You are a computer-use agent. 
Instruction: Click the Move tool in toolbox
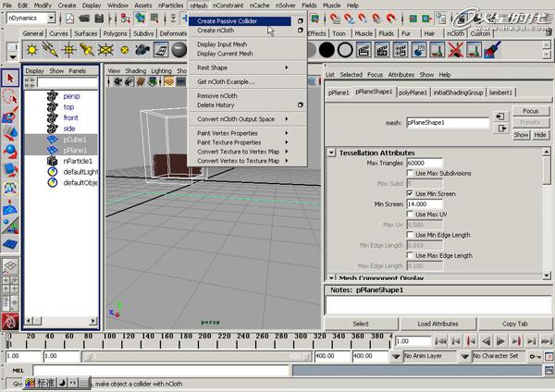[10, 133]
